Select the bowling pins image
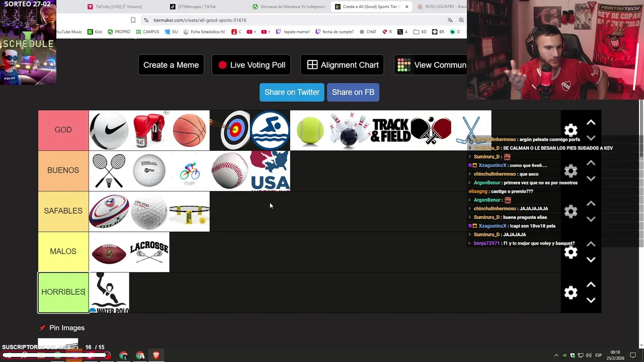 click(350, 130)
